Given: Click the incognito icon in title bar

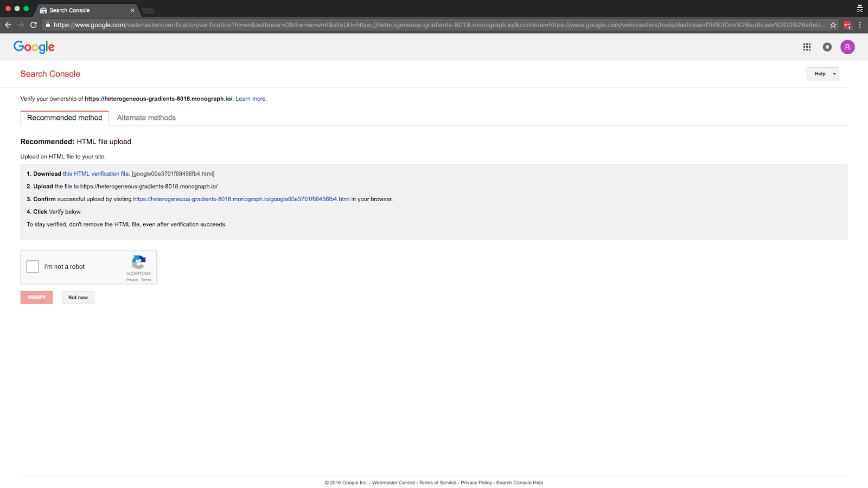Looking at the screenshot, I should pos(860,8).
